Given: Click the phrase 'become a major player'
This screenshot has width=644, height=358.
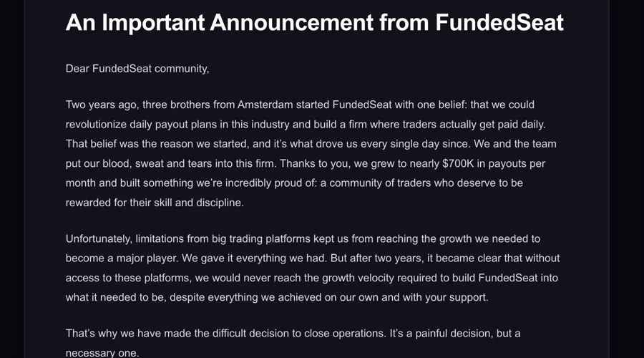Looking at the screenshot, I should 121,258.
